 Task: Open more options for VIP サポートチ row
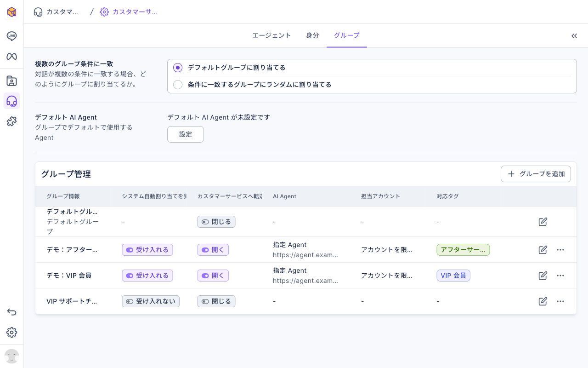(560, 301)
